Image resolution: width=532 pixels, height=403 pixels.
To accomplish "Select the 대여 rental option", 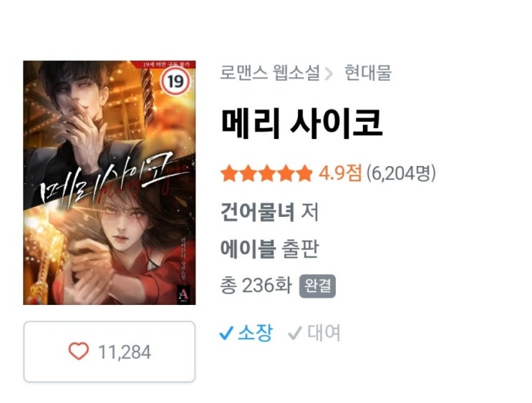I will coord(314,333).
